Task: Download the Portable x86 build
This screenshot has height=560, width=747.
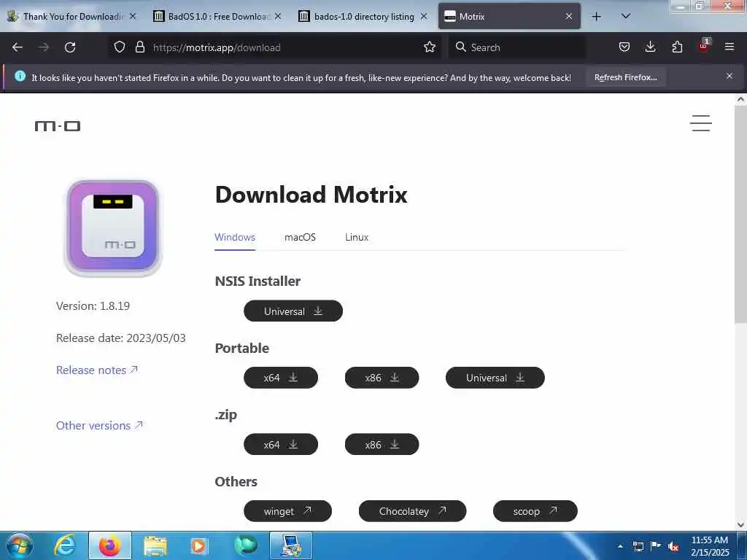Action: (x=382, y=378)
